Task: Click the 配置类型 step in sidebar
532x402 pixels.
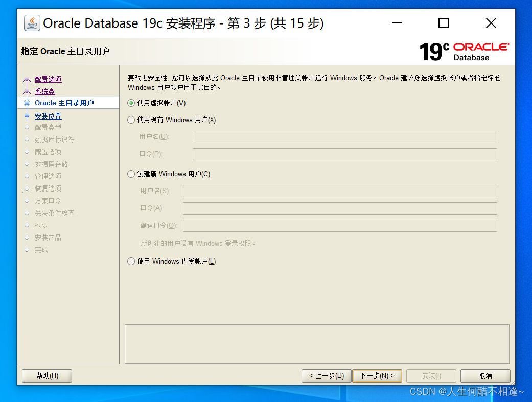Action: tap(48, 128)
